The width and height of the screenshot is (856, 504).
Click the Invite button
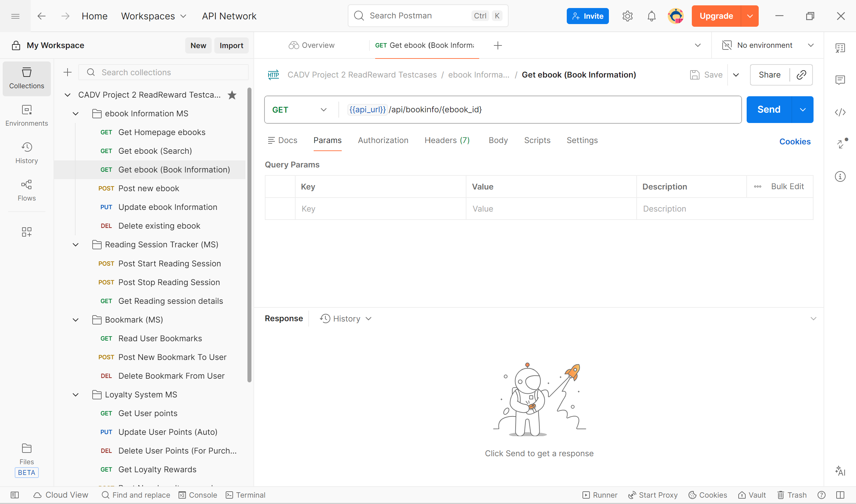pos(587,16)
